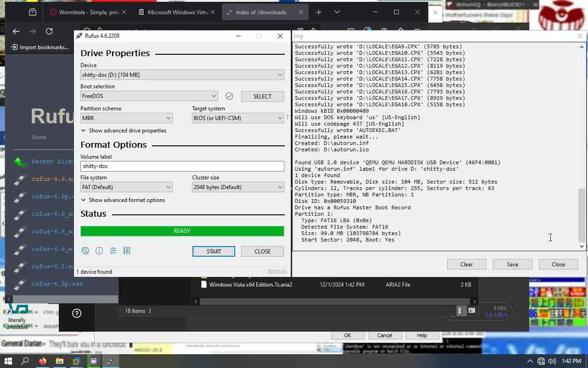Viewport: 588px width, 368px height.
Task: Click Firefox forward arrow button
Action: 33,31
